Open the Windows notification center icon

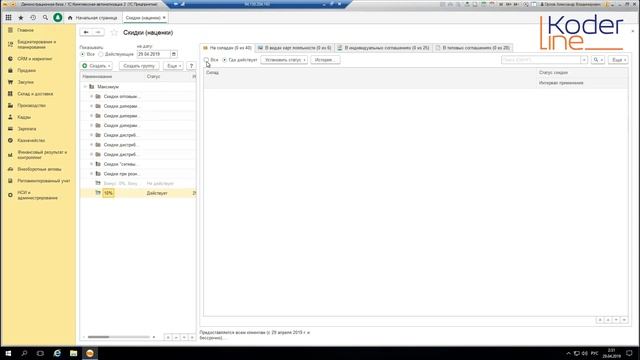(x=629, y=353)
